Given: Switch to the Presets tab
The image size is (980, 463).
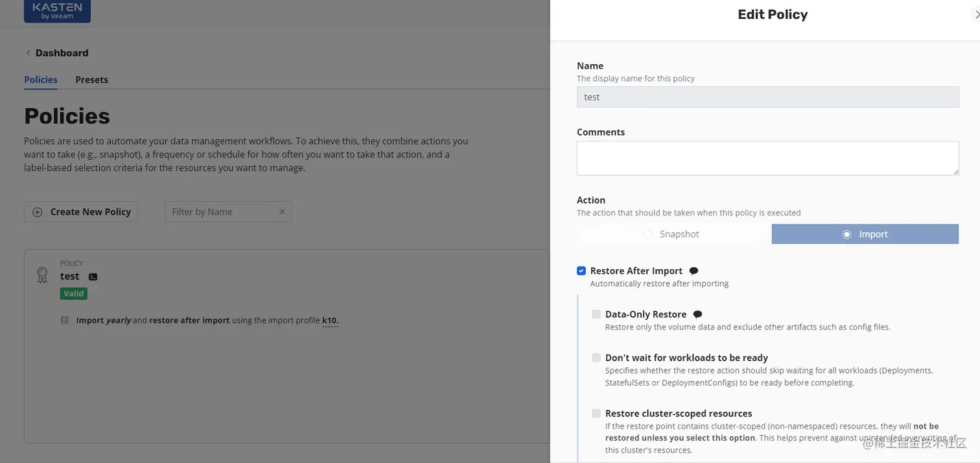Looking at the screenshot, I should (x=91, y=80).
